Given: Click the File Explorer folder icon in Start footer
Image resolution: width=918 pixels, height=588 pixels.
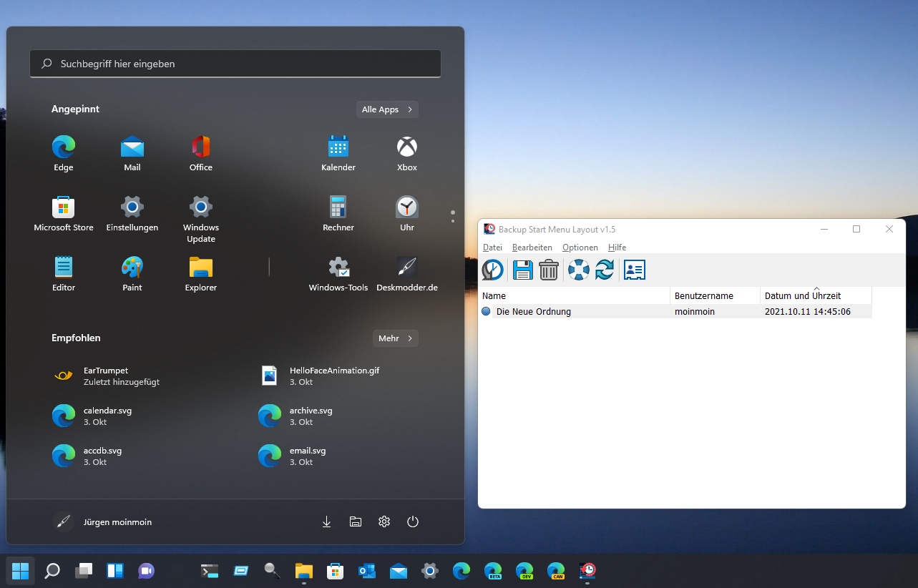Looking at the screenshot, I should pos(356,522).
